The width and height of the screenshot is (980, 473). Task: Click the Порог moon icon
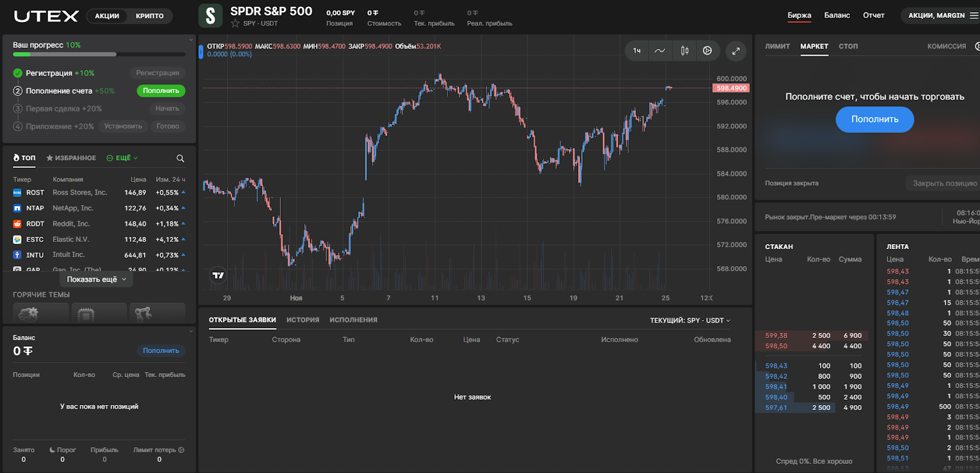tap(53, 450)
